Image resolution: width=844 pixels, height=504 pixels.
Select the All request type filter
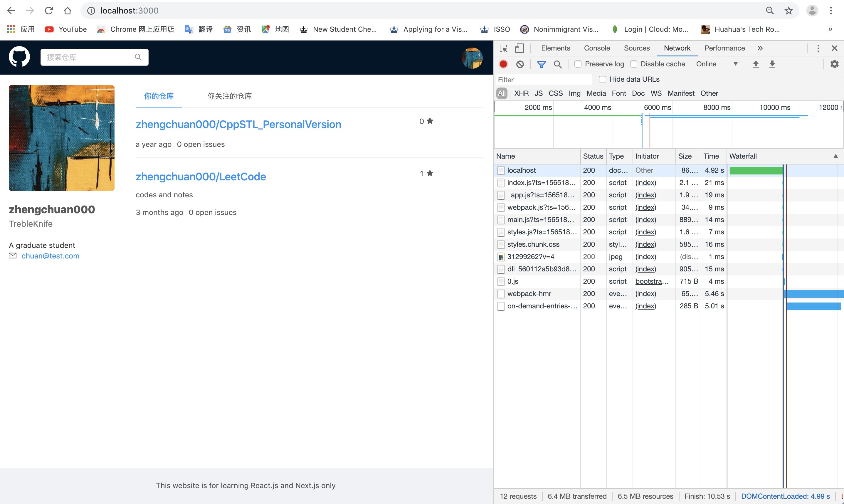pos(502,93)
